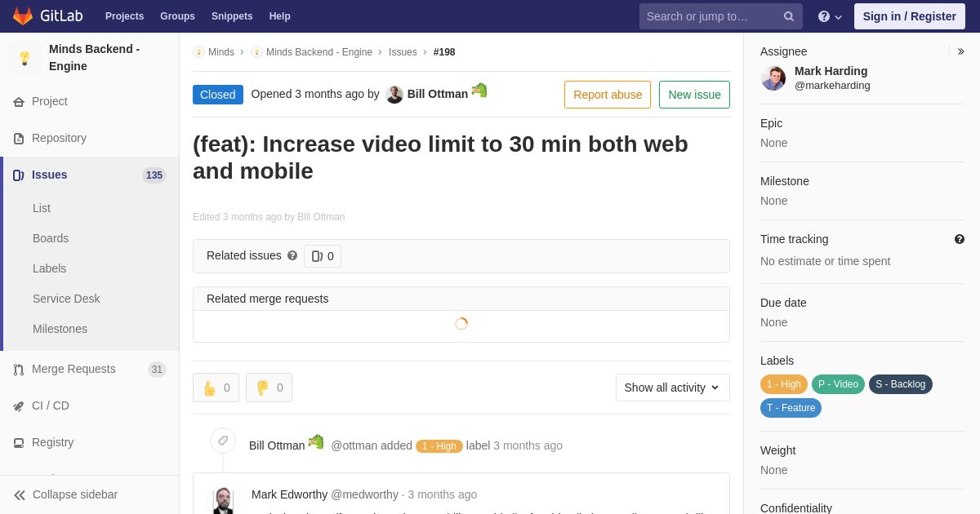This screenshot has height=514, width=980.
Task: Click the related issues count badge
Action: click(x=323, y=256)
